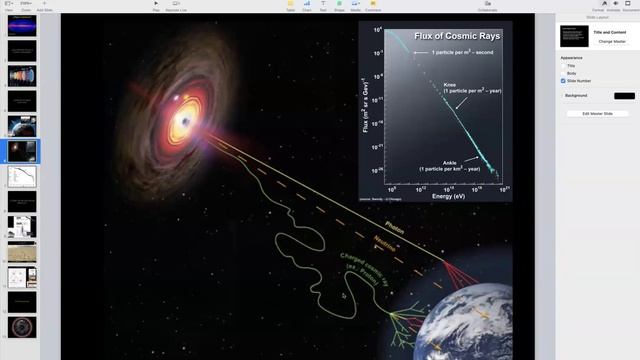Screen dimensions: 640x360
Task: Open the Collaborate icon
Action: (488, 3)
